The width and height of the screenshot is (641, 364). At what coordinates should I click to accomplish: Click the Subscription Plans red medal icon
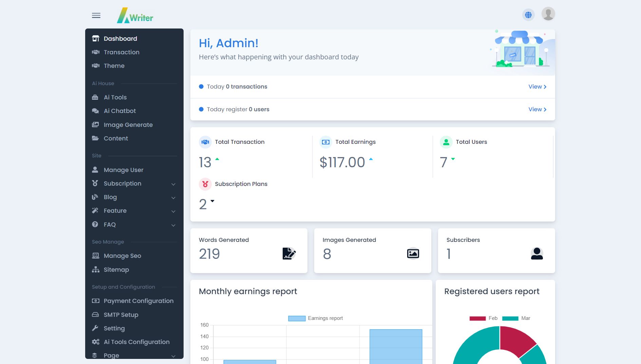point(205,184)
